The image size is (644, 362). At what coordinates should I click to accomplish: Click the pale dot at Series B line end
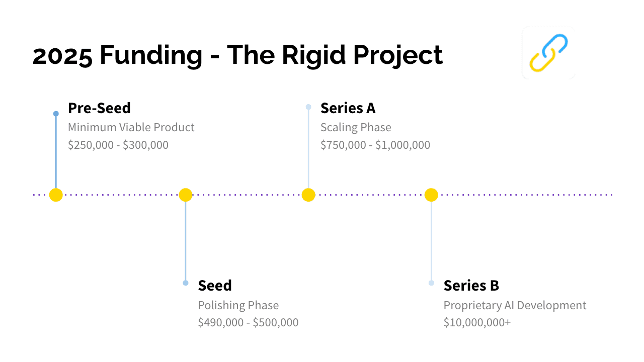[431, 283]
